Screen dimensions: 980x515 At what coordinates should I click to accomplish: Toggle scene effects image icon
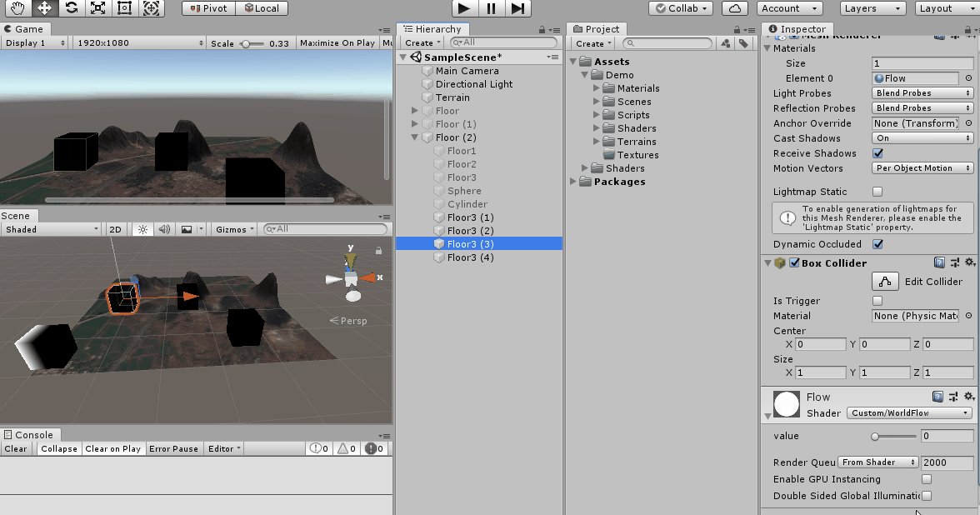click(x=187, y=229)
